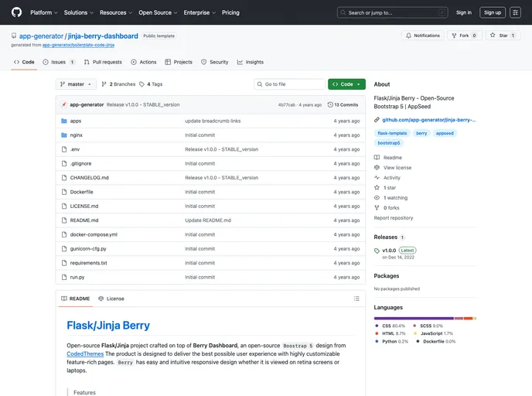Click the commit history clock icon
Screen dimensions: 532x396
coord(330,104)
